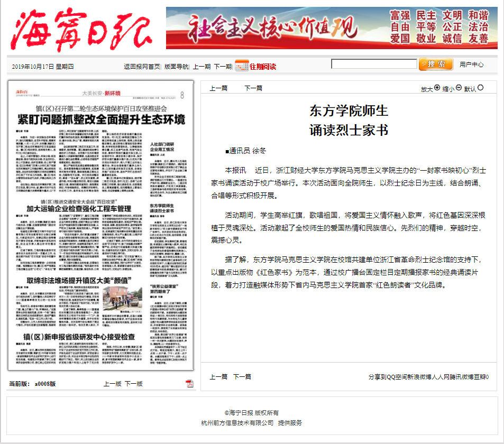Click the 默认 text label
Viewport: 504px width, 444px height.
(x=470, y=89)
